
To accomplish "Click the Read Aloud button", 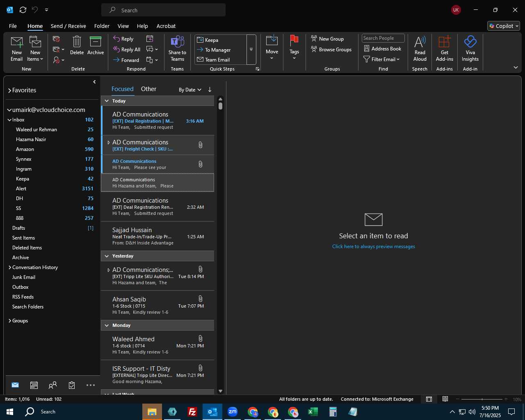I will coord(420,49).
